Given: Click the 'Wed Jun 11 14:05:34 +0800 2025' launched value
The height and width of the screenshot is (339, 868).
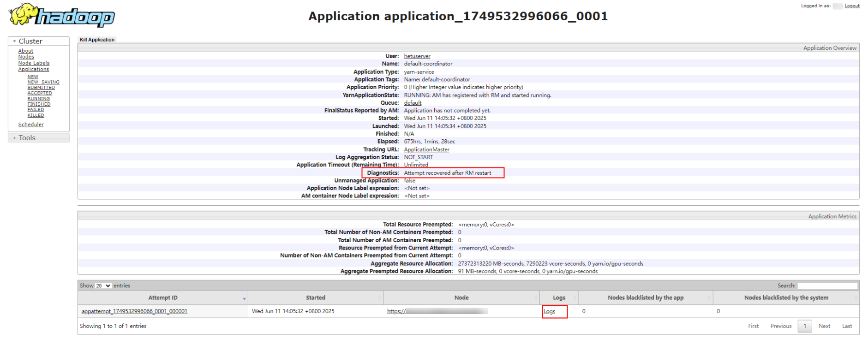Looking at the screenshot, I should coord(445,126).
